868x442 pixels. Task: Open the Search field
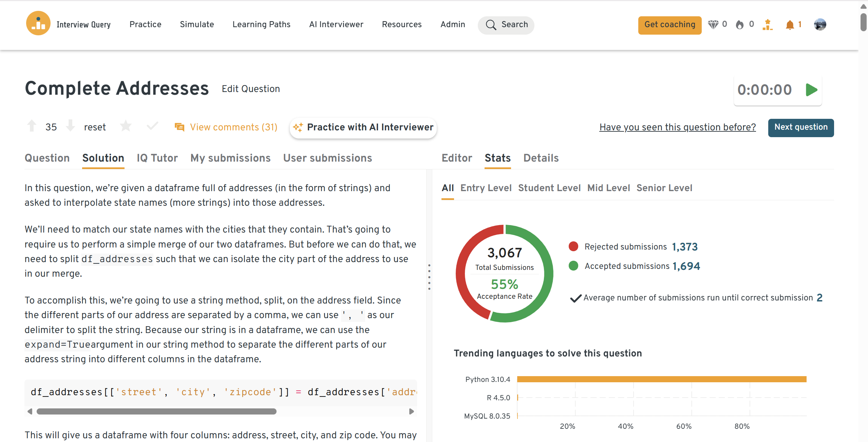pos(506,25)
